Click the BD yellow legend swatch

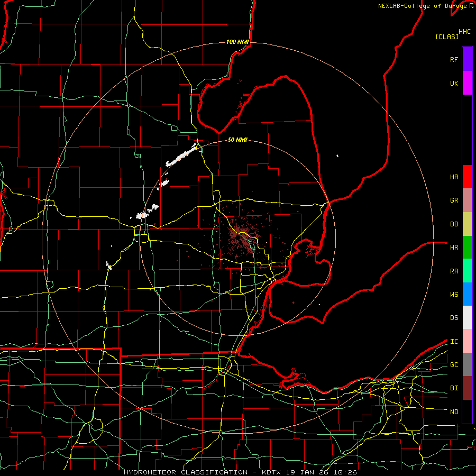(467, 224)
